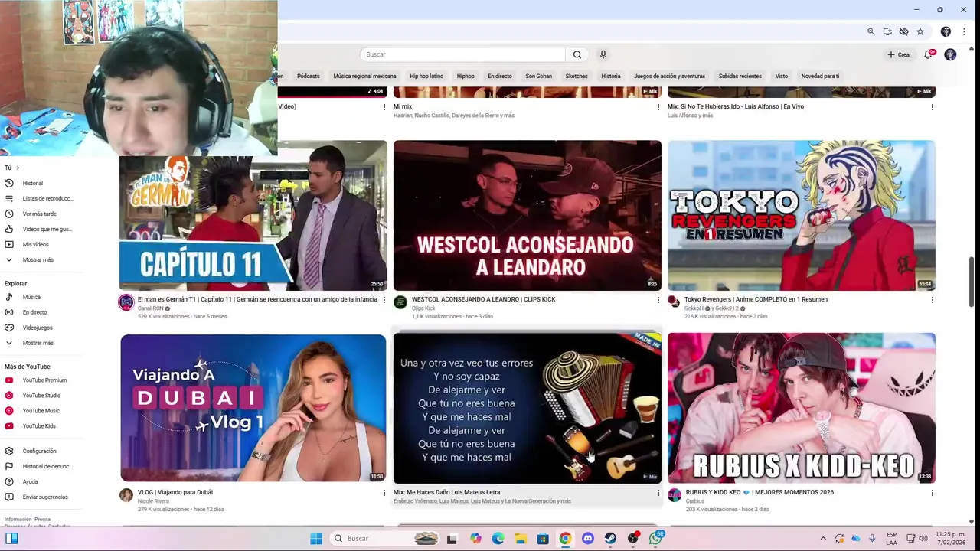Open options menu for Mix: Me Haces Daño
This screenshot has height=551, width=980.
click(x=658, y=493)
